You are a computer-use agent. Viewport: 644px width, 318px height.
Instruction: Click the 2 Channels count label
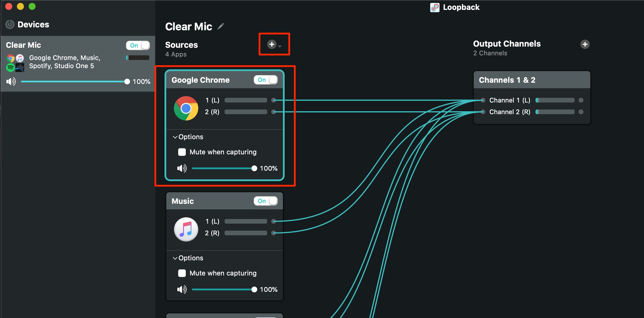[490, 53]
